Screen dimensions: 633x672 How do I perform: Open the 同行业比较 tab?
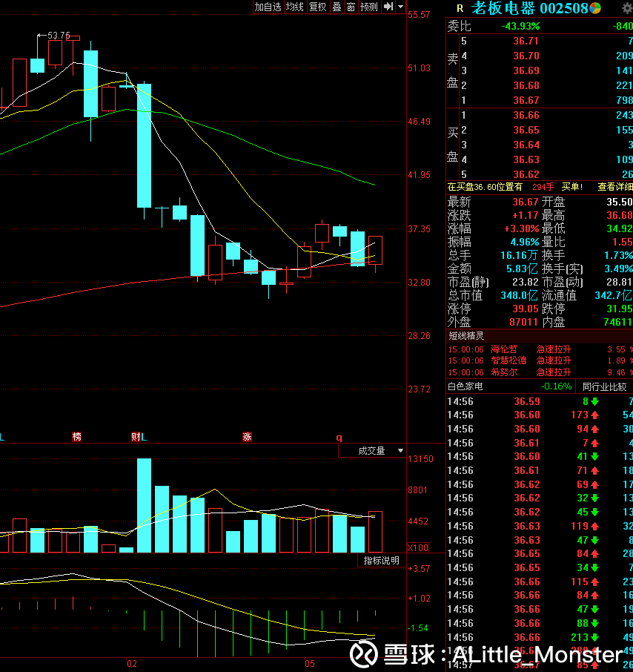click(604, 387)
